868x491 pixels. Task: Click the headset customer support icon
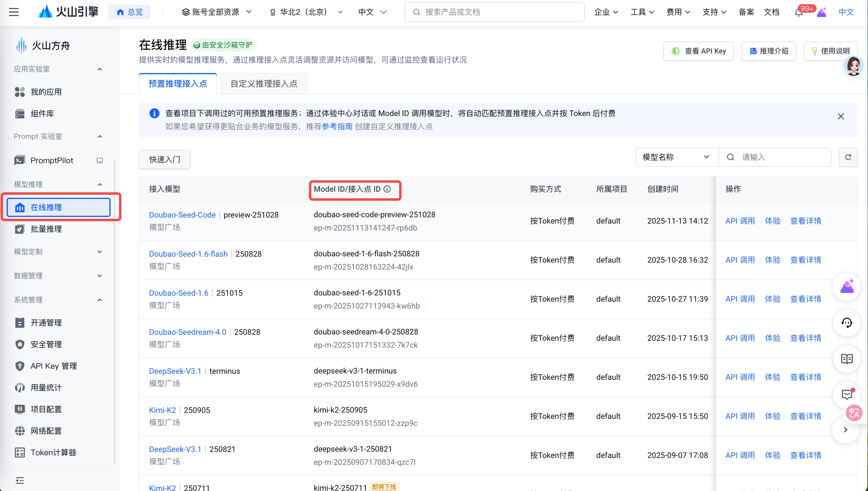tap(847, 323)
